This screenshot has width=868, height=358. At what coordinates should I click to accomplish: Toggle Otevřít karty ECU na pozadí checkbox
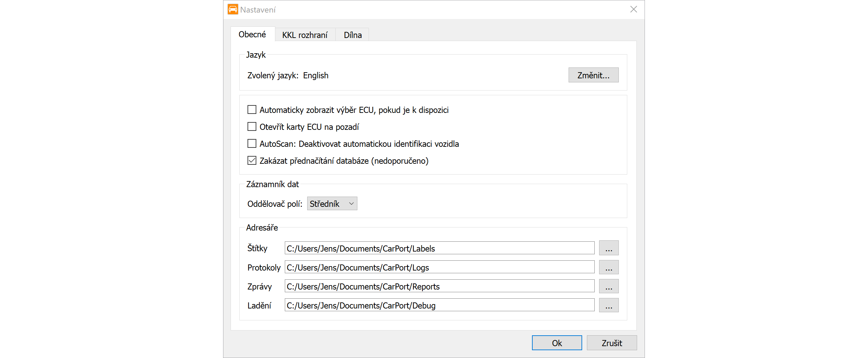[x=252, y=127]
